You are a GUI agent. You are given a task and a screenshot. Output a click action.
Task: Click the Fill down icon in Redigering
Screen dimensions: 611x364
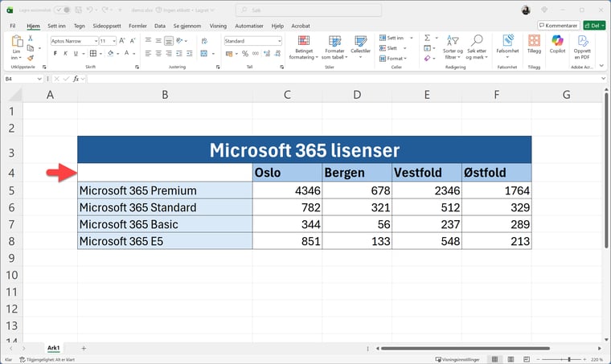(x=428, y=48)
